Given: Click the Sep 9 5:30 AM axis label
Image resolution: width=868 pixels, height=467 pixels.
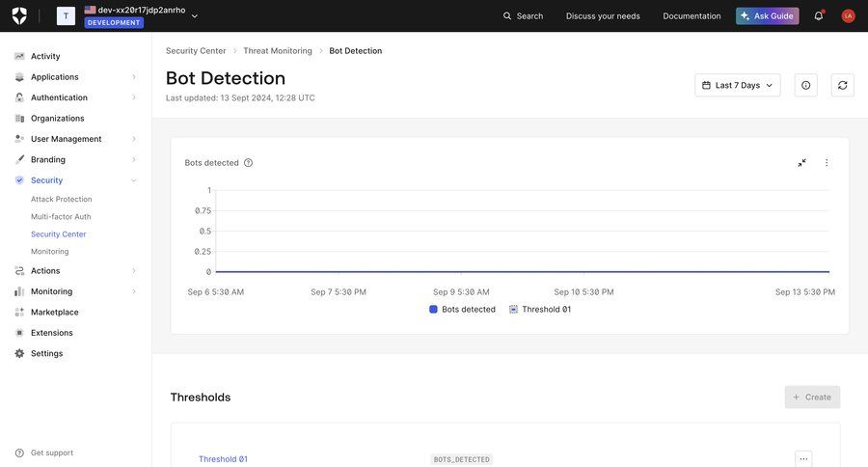Looking at the screenshot, I should (461, 292).
